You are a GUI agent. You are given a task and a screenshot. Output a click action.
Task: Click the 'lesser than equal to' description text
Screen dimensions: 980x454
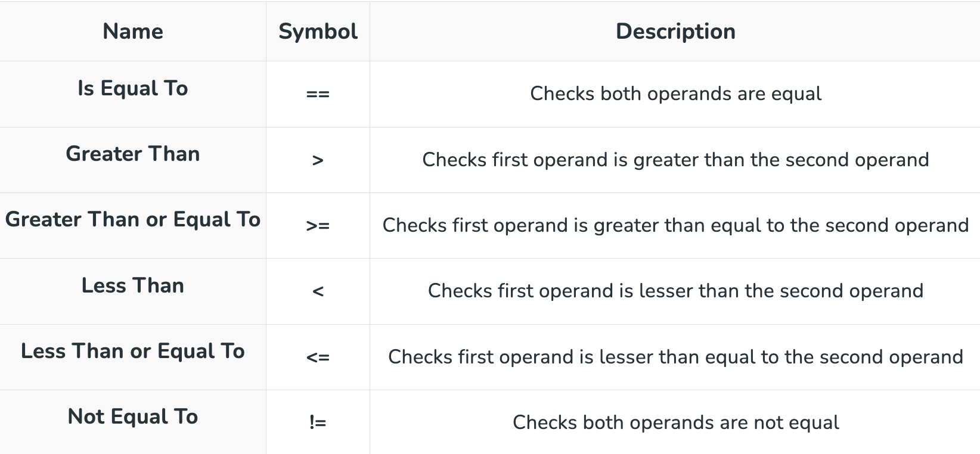click(x=675, y=357)
